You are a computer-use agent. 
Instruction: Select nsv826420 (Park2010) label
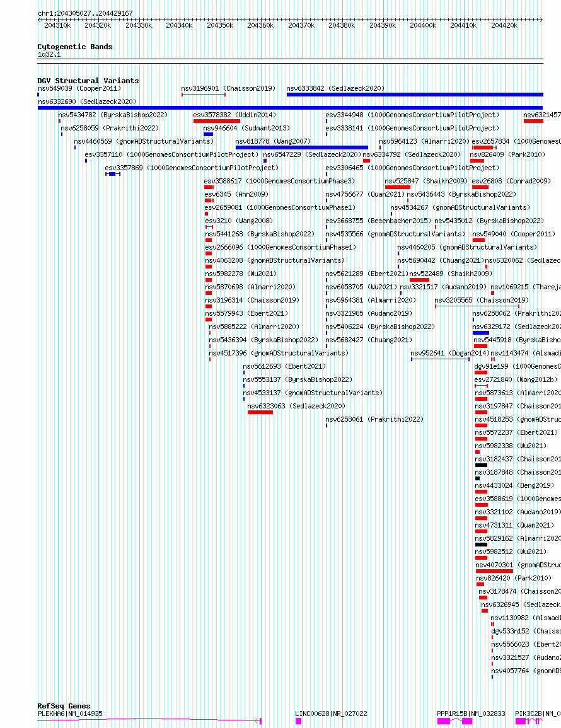coord(514,578)
